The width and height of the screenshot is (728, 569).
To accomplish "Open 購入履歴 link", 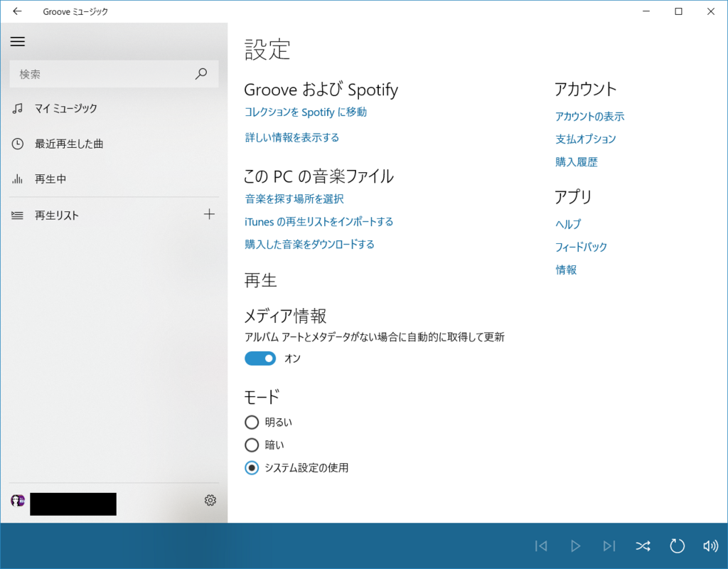I will coord(576,161).
